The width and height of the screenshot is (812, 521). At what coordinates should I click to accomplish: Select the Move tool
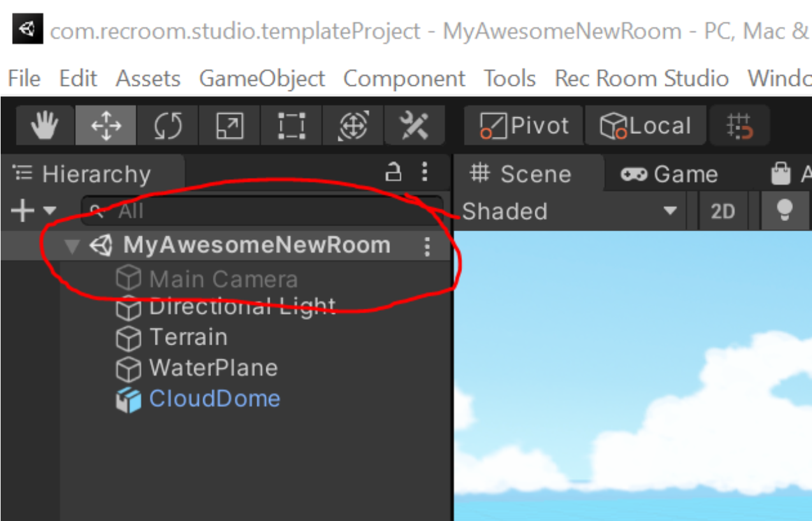[x=106, y=126]
